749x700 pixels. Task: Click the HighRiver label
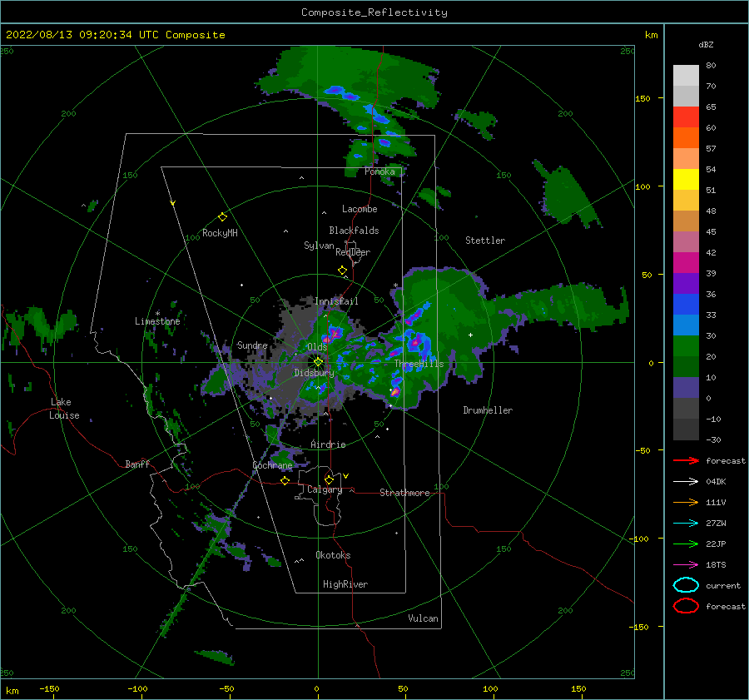tap(345, 584)
